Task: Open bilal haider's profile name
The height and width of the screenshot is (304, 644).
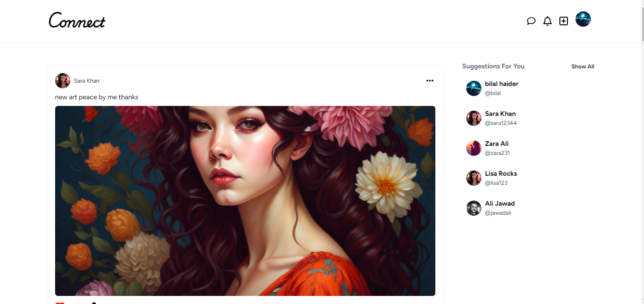Action: [501, 84]
